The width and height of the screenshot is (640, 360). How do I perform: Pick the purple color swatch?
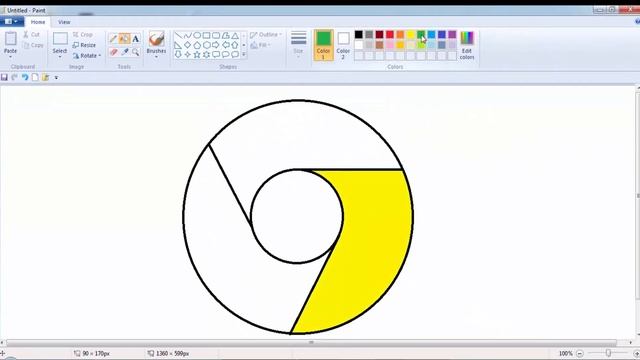tap(452, 35)
